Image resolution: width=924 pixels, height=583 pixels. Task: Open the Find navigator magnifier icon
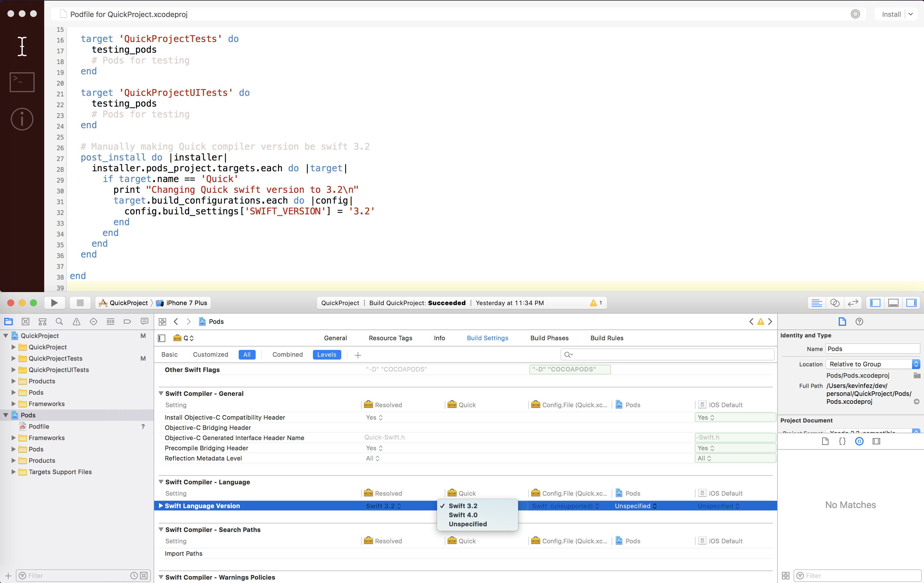(x=59, y=322)
